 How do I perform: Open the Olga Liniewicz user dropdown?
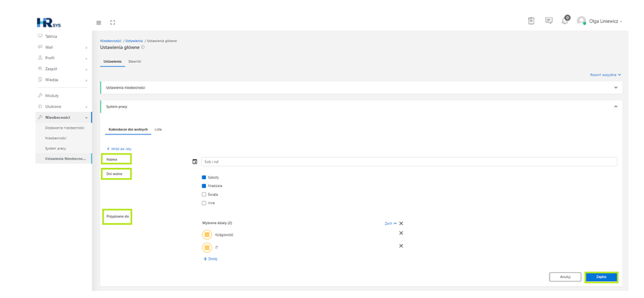coord(606,21)
